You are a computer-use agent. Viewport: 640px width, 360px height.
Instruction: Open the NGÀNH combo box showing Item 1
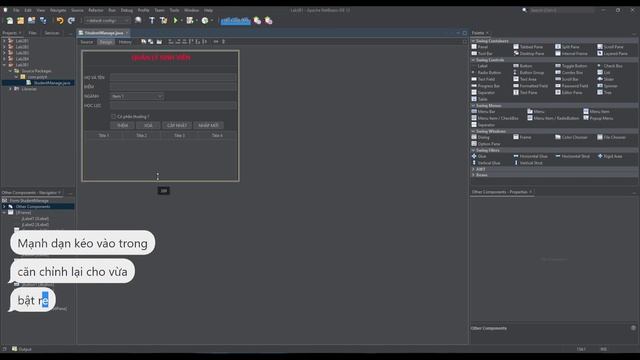tap(137, 96)
